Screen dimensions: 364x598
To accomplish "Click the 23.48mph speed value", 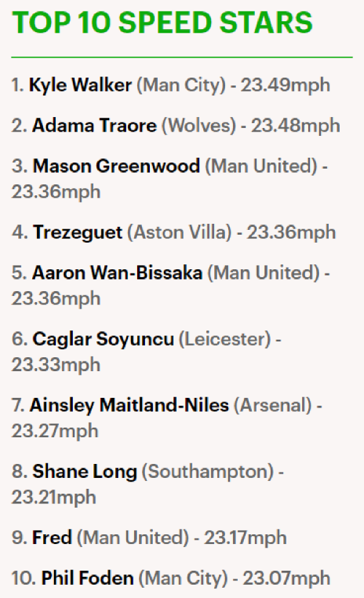I will pyautogui.click(x=295, y=126).
